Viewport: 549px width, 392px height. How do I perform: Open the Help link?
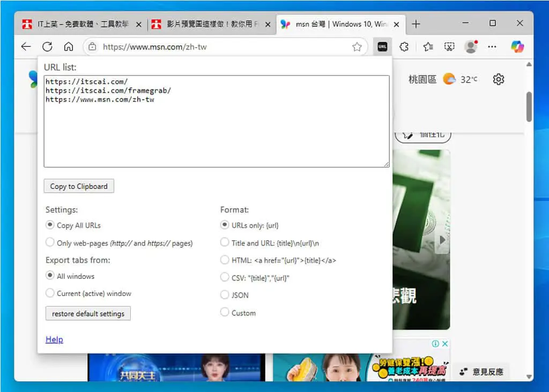pyautogui.click(x=54, y=339)
